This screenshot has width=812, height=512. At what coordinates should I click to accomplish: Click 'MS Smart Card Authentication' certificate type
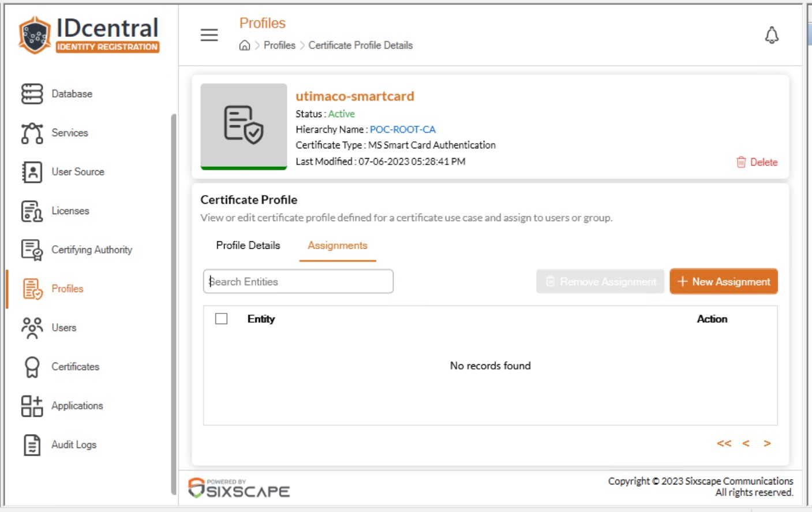click(x=432, y=145)
